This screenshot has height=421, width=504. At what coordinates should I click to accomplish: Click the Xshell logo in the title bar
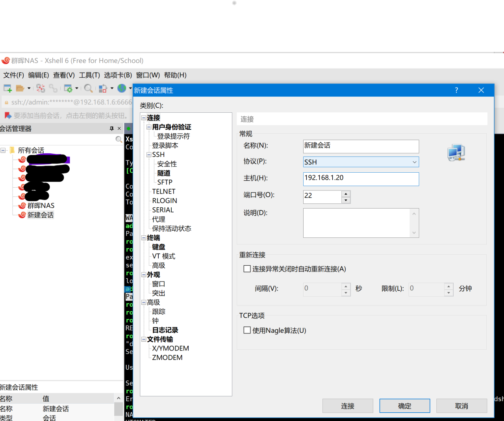click(6, 60)
